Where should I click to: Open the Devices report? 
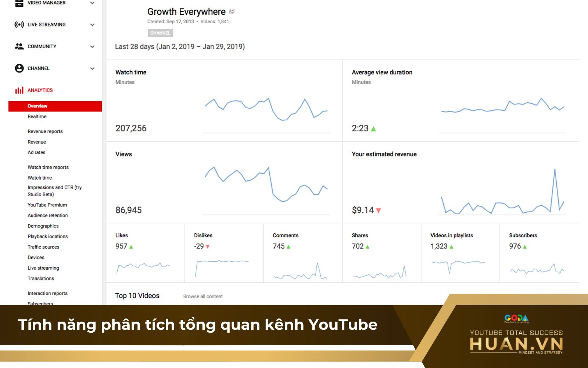[36, 258]
